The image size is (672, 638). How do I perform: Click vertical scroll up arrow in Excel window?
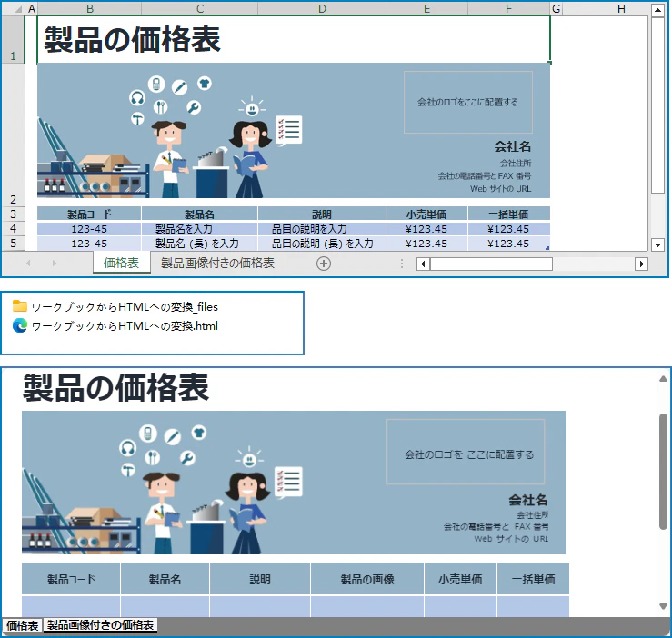657,10
